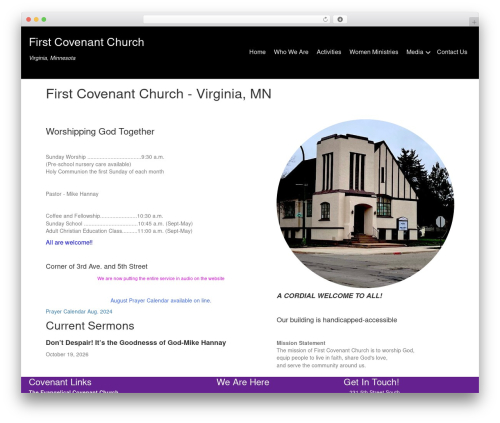Click the green maximize window button
Viewport: 500px width, 423px height.
point(44,19)
